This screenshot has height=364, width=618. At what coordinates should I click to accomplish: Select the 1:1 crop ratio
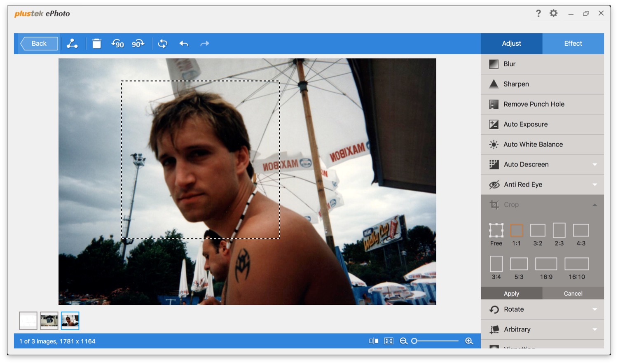point(516,231)
